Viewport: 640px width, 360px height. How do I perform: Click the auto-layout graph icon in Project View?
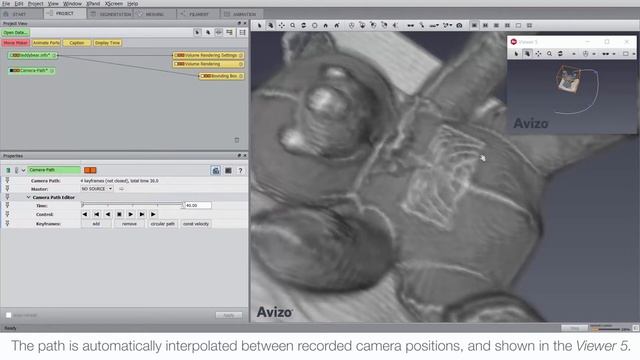pyautogui.click(x=230, y=32)
